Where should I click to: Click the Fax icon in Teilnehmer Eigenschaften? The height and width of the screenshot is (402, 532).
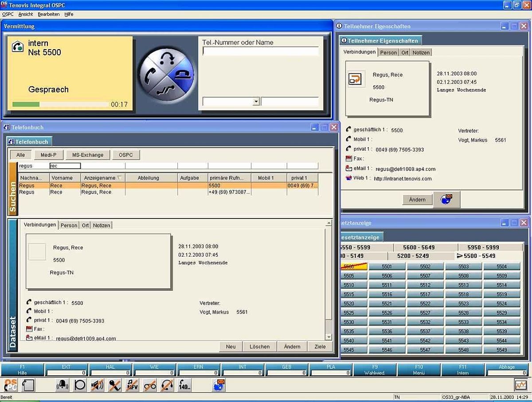pos(349,158)
